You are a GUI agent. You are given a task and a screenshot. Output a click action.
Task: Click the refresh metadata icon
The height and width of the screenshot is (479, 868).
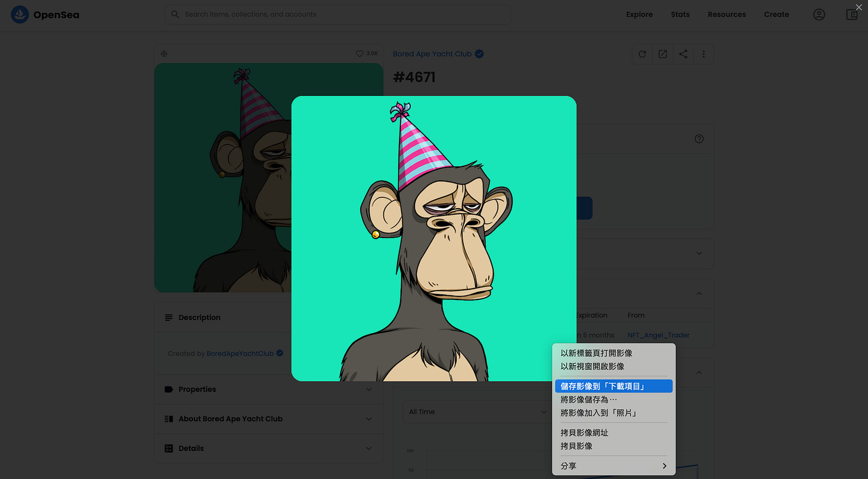pos(642,54)
